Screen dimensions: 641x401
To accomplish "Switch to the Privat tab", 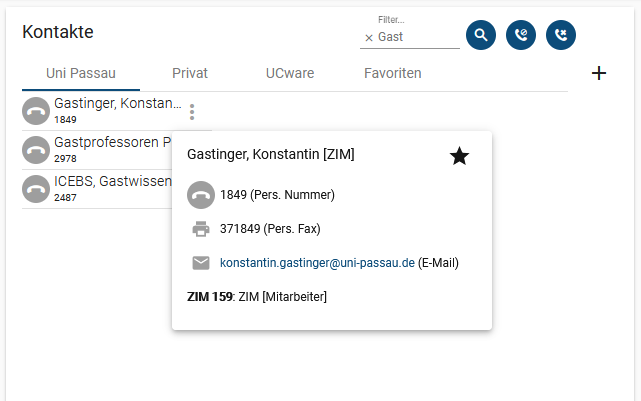I will (x=190, y=73).
